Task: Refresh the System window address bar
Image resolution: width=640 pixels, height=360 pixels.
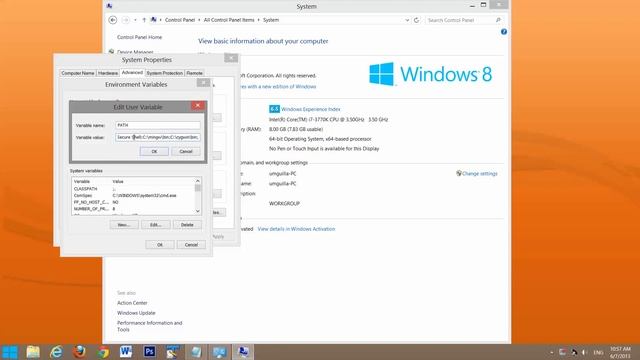Action: pyautogui.click(x=416, y=20)
